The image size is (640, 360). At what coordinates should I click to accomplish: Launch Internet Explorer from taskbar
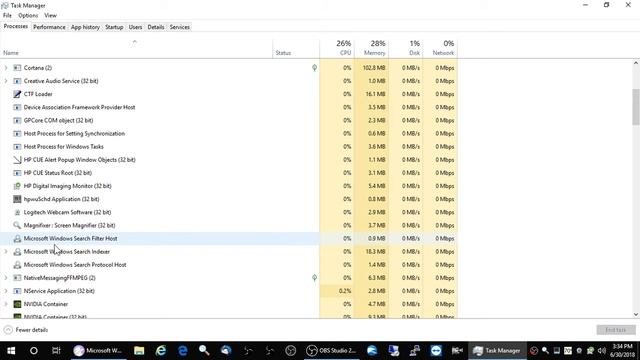click(x=161, y=351)
